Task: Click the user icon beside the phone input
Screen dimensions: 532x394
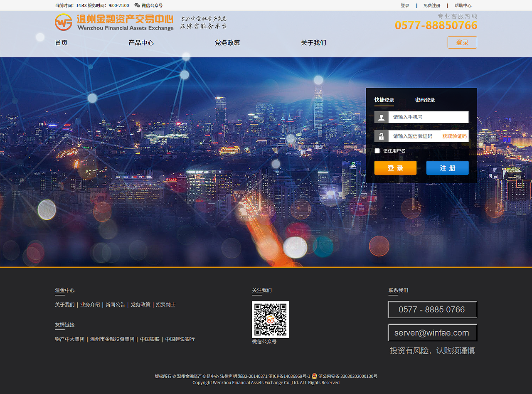Action: 381,117
